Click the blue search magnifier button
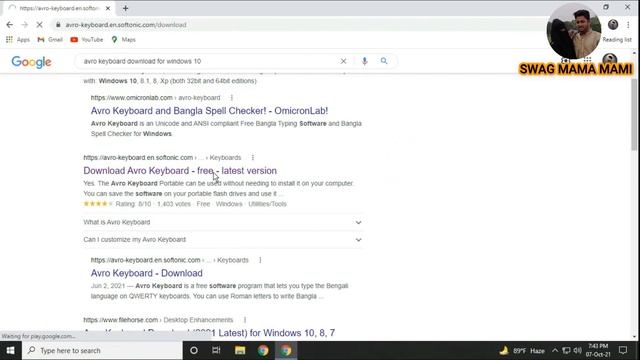The width and height of the screenshot is (640, 360). [x=384, y=61]
